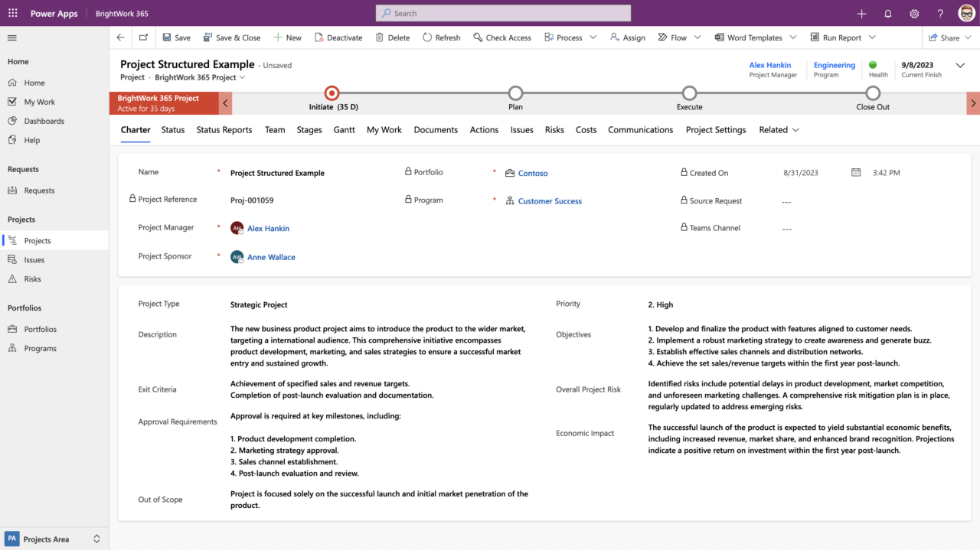The width and height of the screenshot is (980, 550).
Task: Assign the project to another user
Action: (x=627, y=37)
